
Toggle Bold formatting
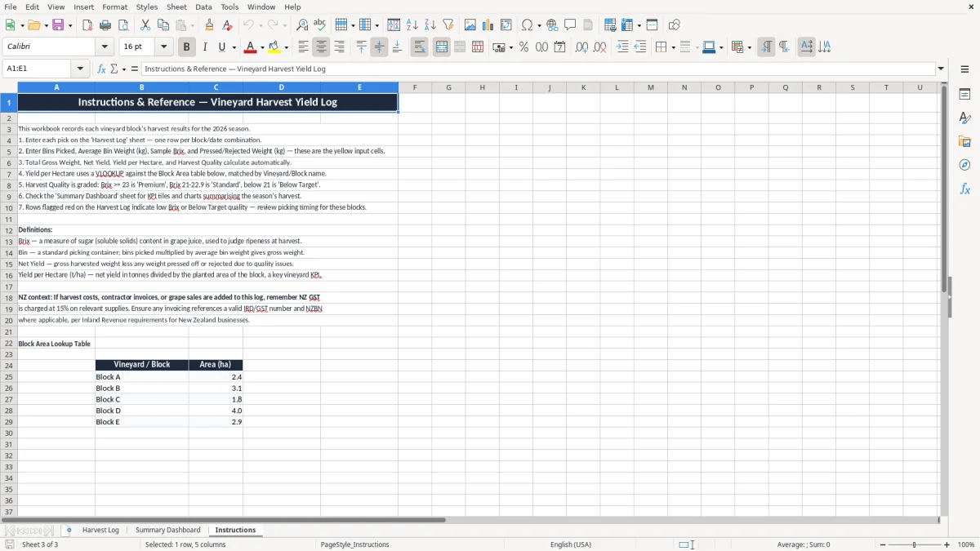tap(187, 47)
